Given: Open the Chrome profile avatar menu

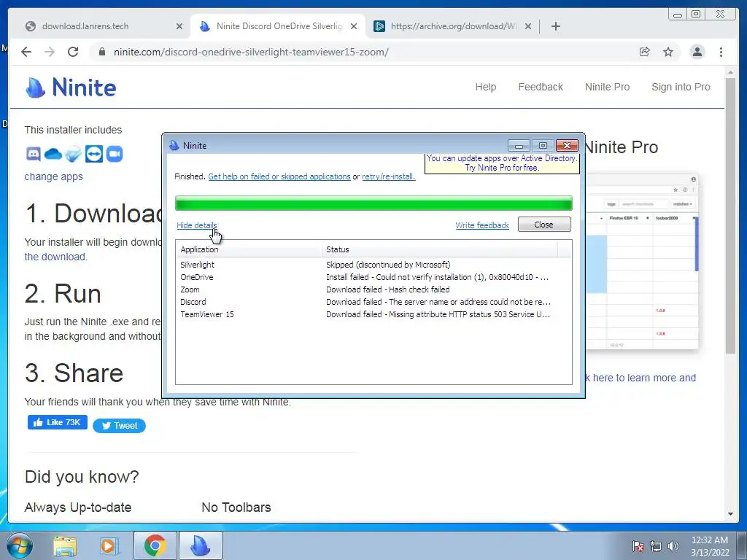Looking at the screenshot, I should tap(697, 52).
